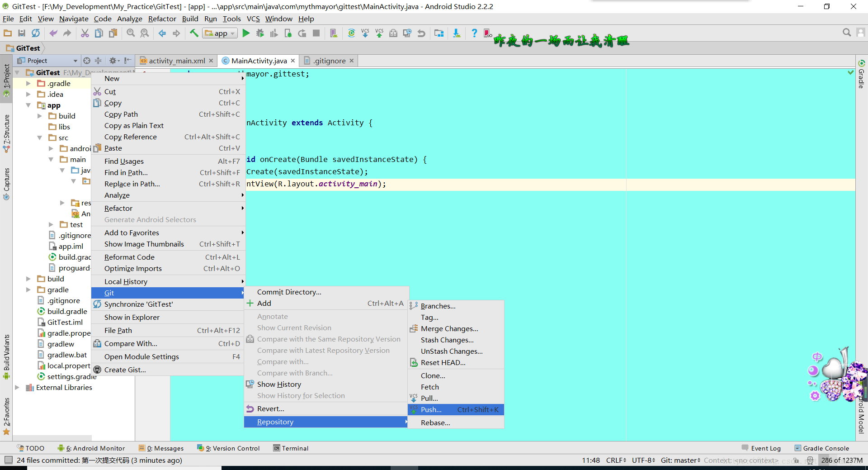This screenshot has height=470, width=868.
Task: Click the Sync Project with Gradle icon
Action: point(351,33)
